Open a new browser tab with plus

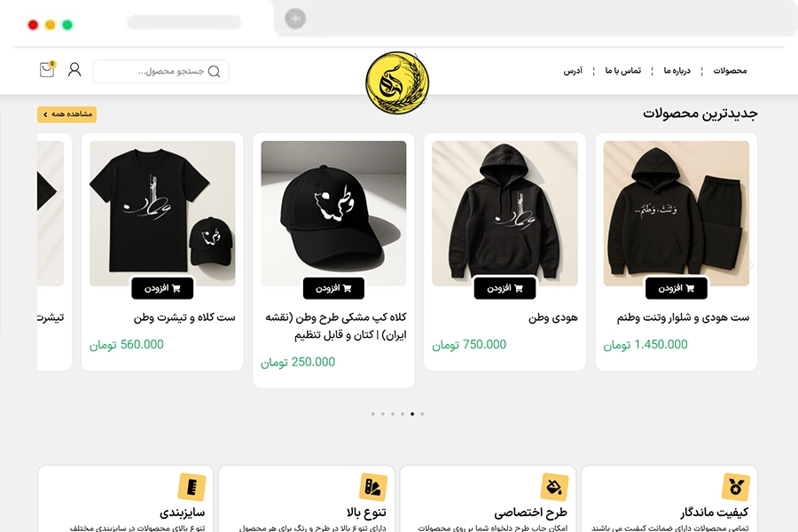pyautogui.click(x=295, y=19)
